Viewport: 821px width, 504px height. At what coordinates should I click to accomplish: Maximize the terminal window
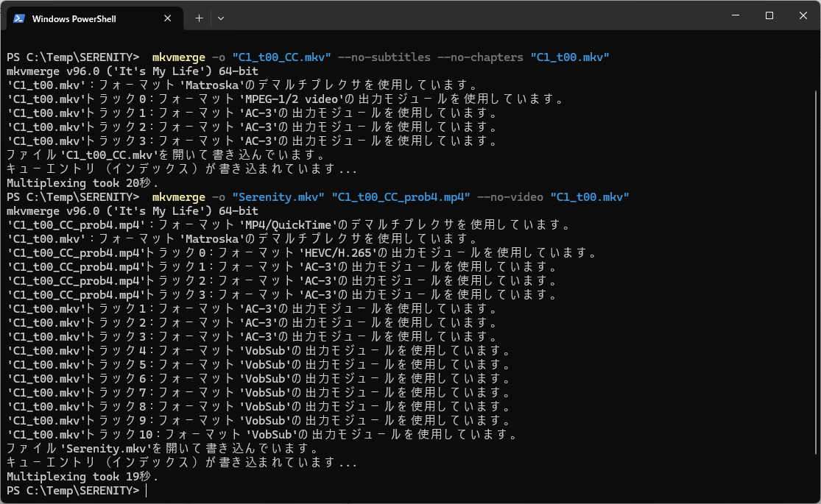coord(769,15)
